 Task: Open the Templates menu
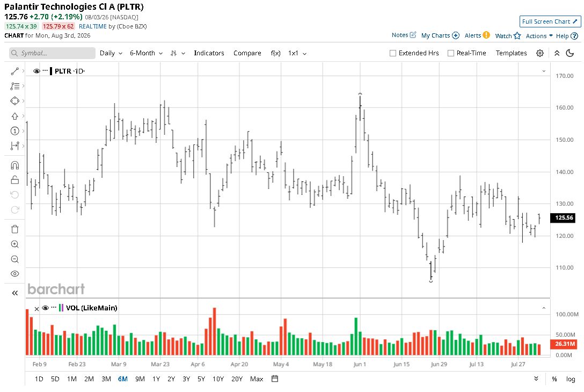pyautogui.click(x=511, y=53)
